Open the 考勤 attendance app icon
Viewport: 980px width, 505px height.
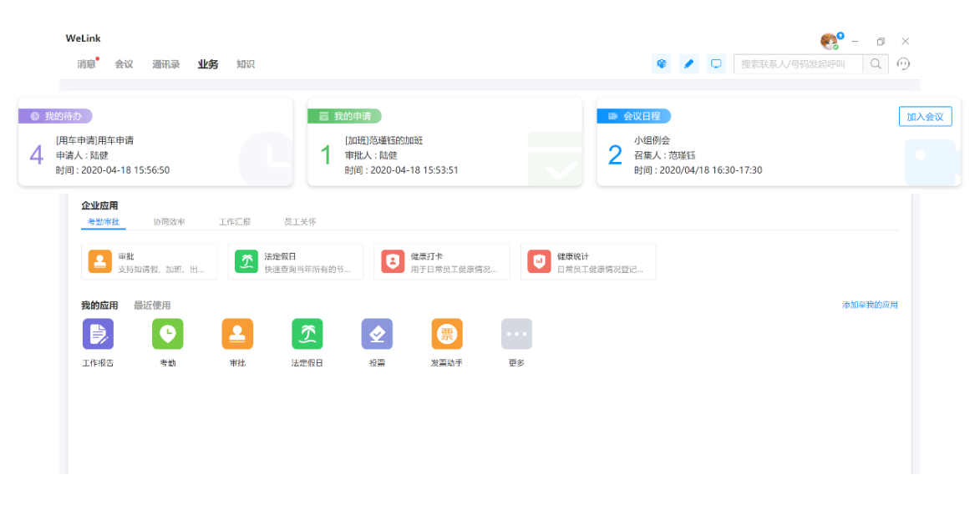pyautogui.click(x=167, y=334)
